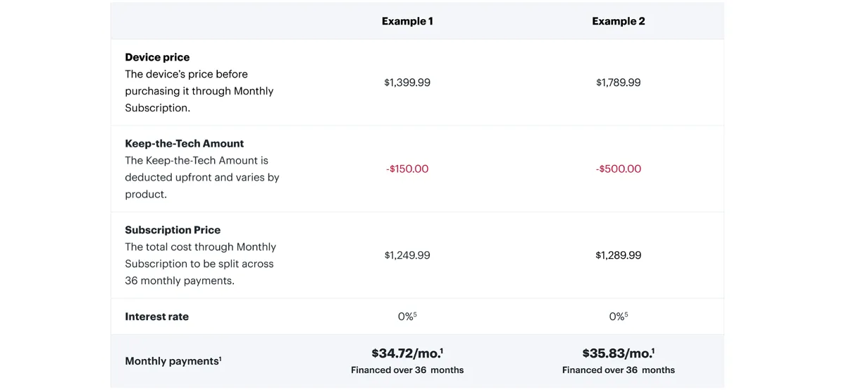The image size is (868, 390).
Task: Open footnote 1 on Monthly payments label
Action: click(x=220, y=359)
